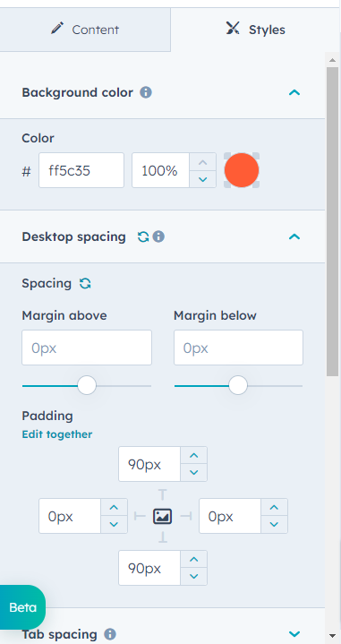This screenshot has width=341, height=644.
Task: Click the Background color info icon
Action: (146, 92)
